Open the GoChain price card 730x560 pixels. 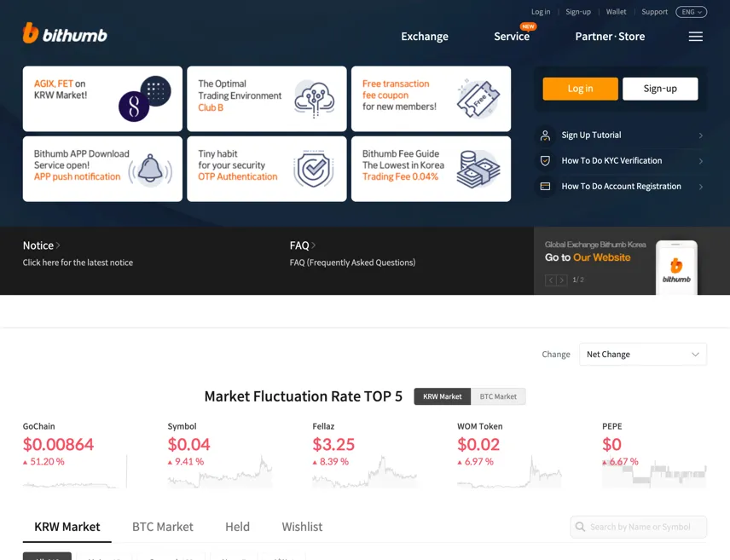(x=74, y=455)
